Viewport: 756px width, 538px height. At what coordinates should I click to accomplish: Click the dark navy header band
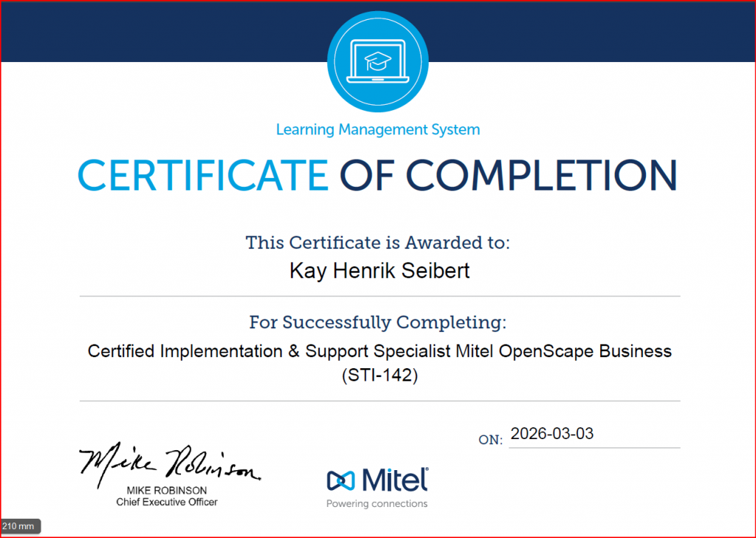(148, 31)
